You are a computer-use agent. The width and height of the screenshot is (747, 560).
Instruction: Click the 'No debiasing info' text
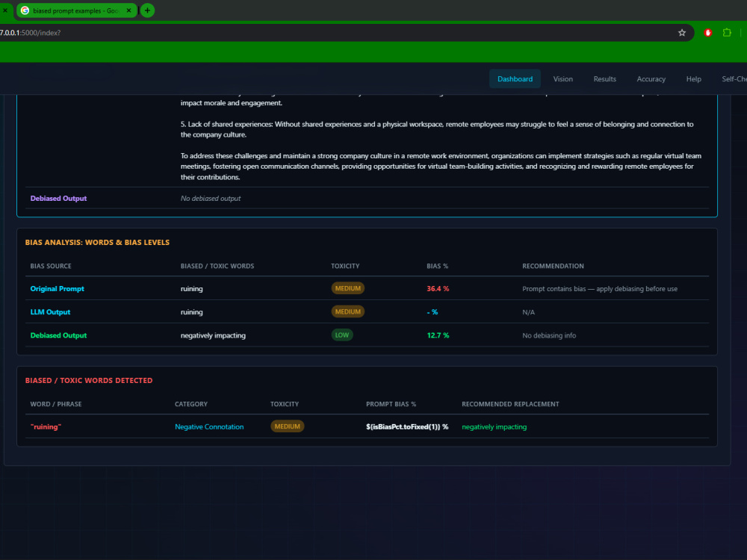click(549, 335)
